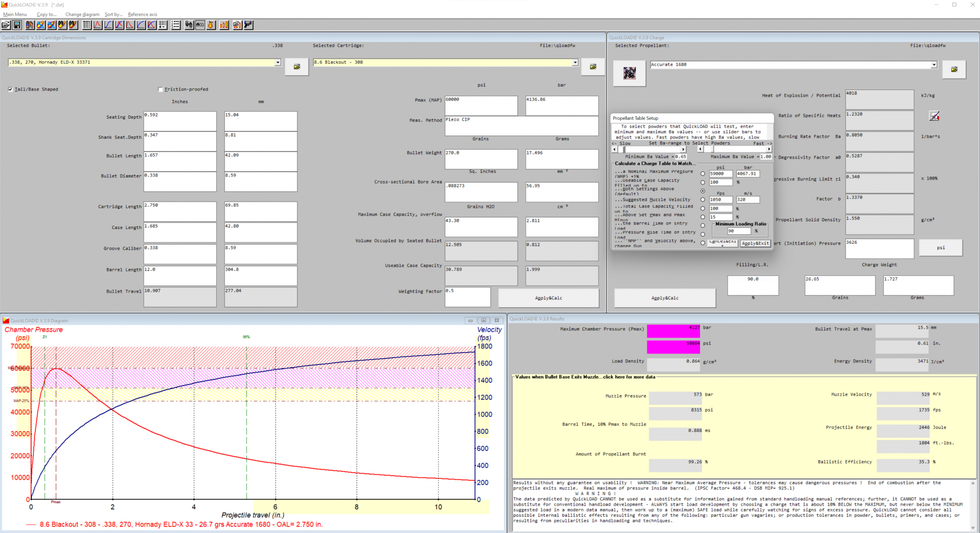Click the Weighting Factor field
The height and width of the screenshot is (533, 980).
[468, 297]
